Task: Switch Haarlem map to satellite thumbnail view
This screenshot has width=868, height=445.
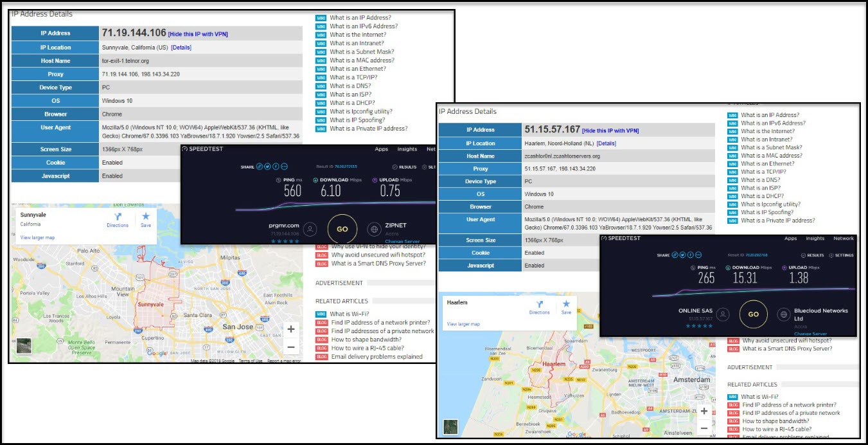Action: point(452,426)
